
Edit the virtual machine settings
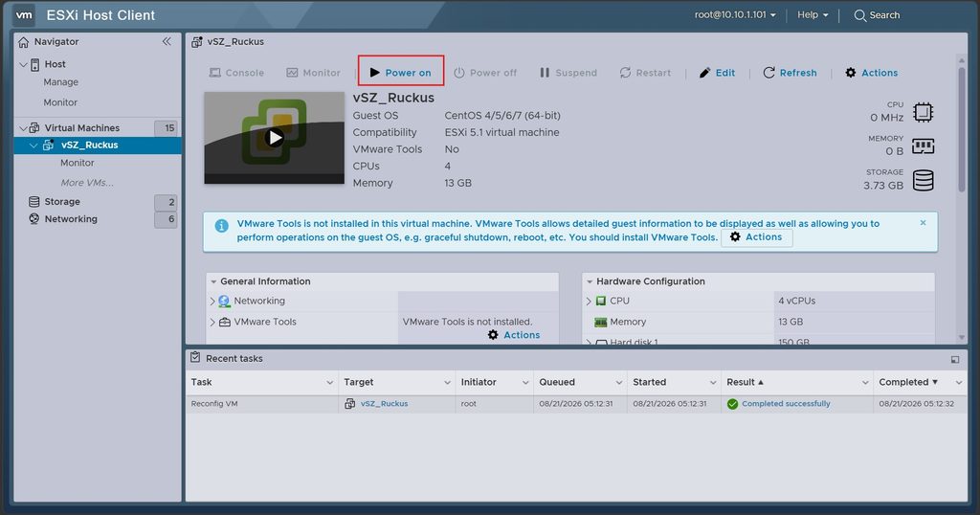[x=717, y=73]
